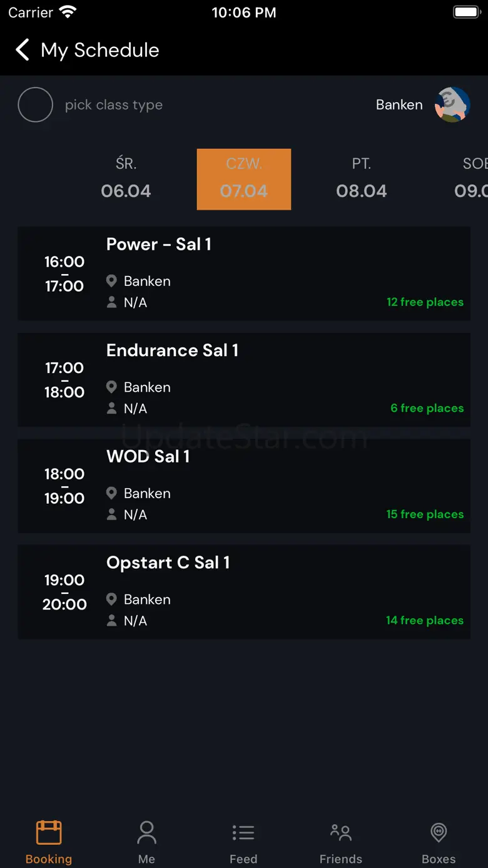Select the ŚR. 06.04 date tab
Screen dimensions: 488x868
pos(126,179)
